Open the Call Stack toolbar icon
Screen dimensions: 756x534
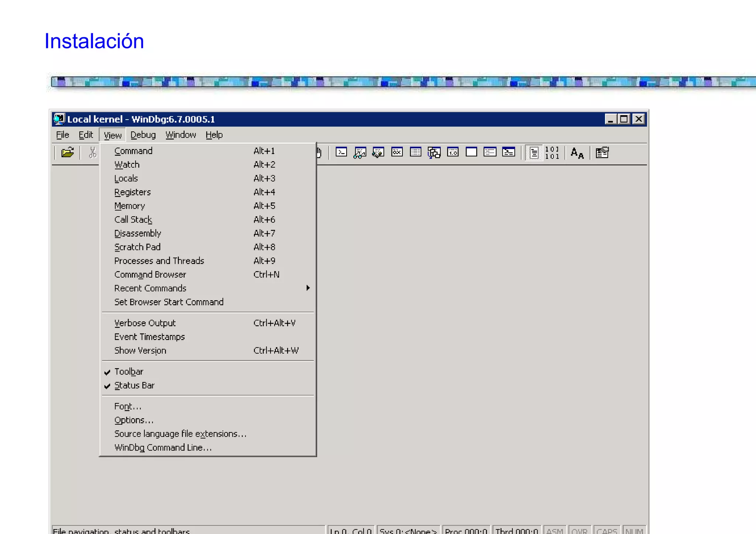tap(434, 152)
